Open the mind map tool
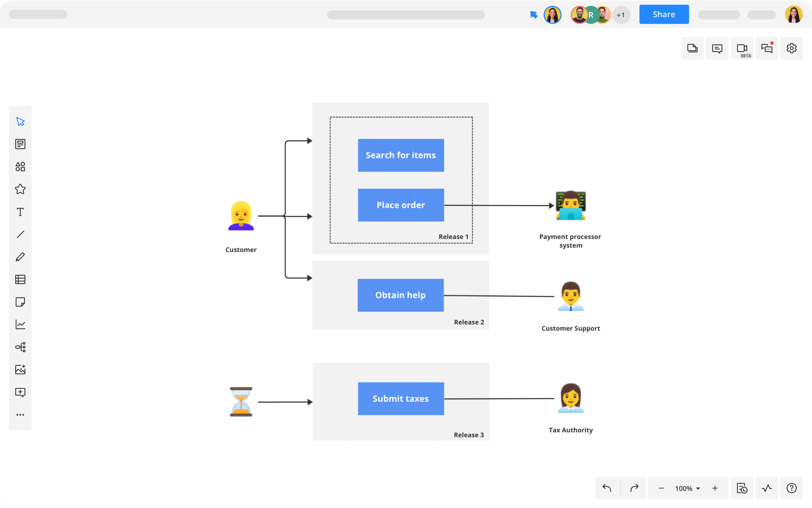 point(20,347)
